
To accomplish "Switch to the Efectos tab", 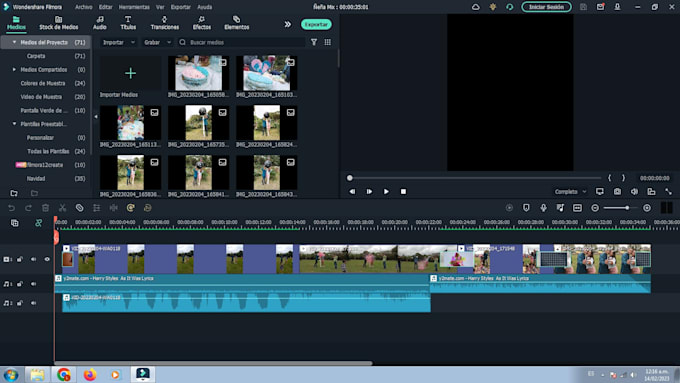I will [202, 23].
